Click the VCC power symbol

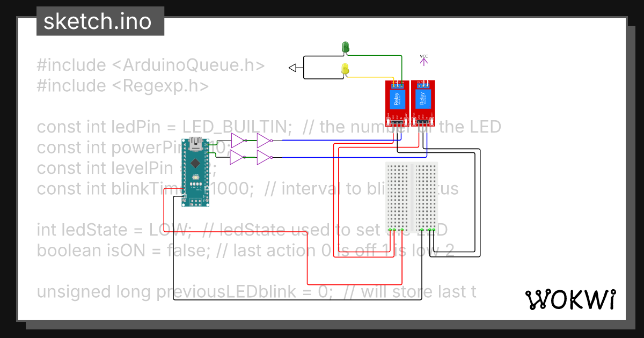pyautogui.click(x=424, y=59)
